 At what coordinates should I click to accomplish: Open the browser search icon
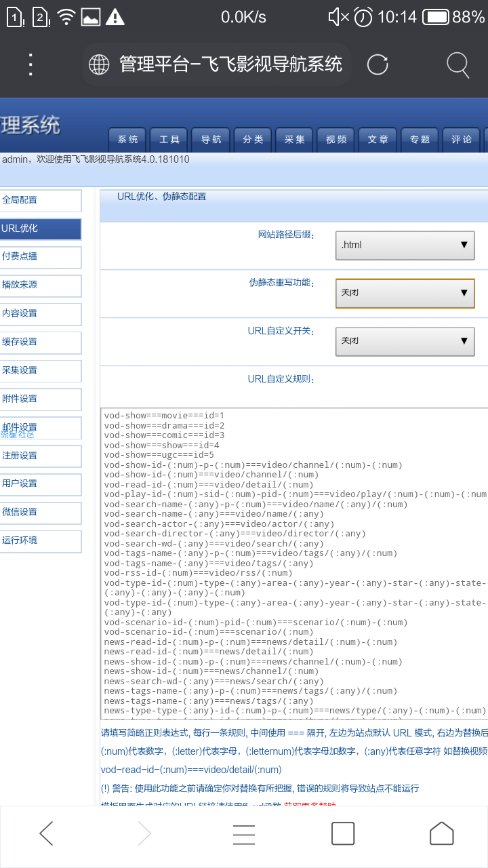coord(458,65)
